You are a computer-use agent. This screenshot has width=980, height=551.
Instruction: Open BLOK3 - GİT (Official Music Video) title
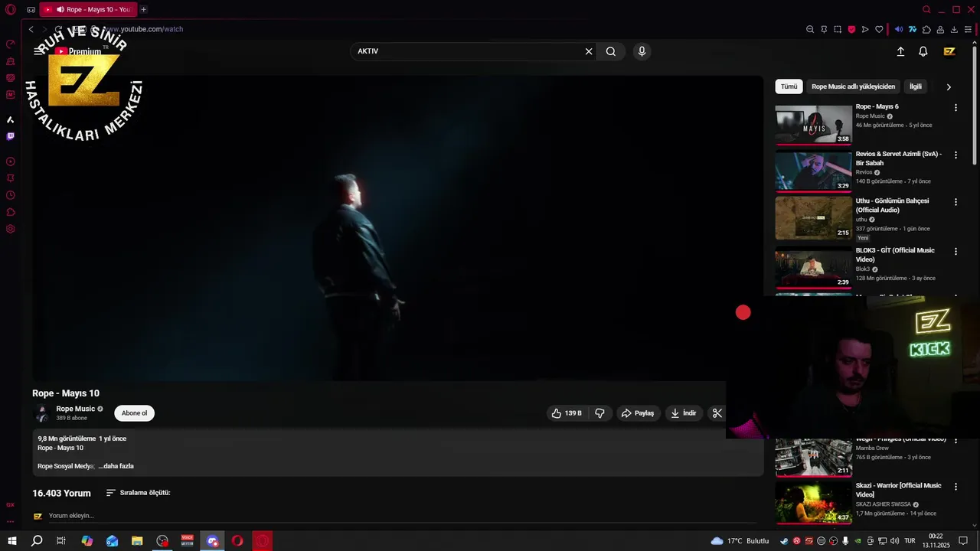[895, 255]
